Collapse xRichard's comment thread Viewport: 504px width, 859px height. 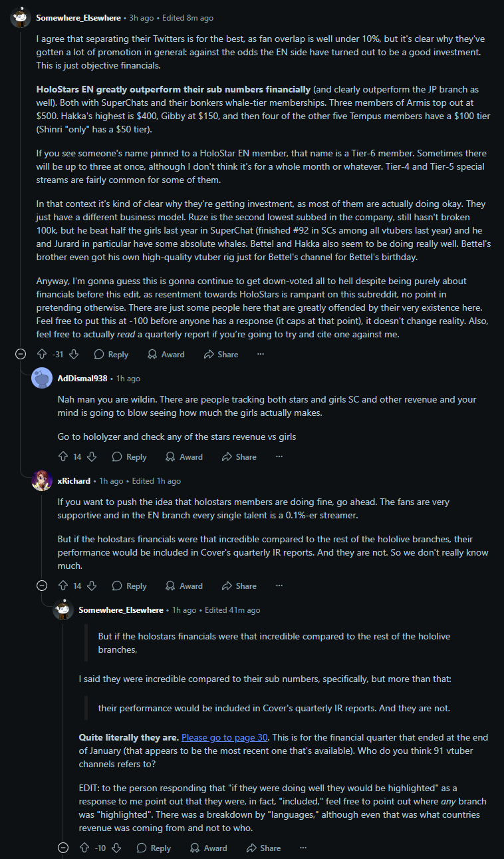tap(42, 586)
